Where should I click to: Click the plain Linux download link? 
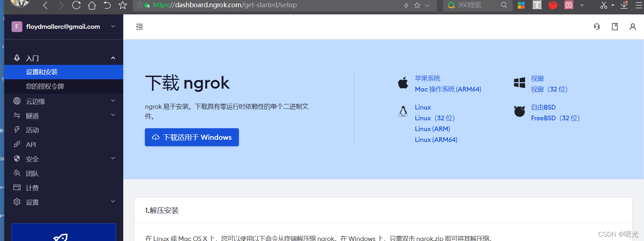pyautogui.click(x=423, y=107)
